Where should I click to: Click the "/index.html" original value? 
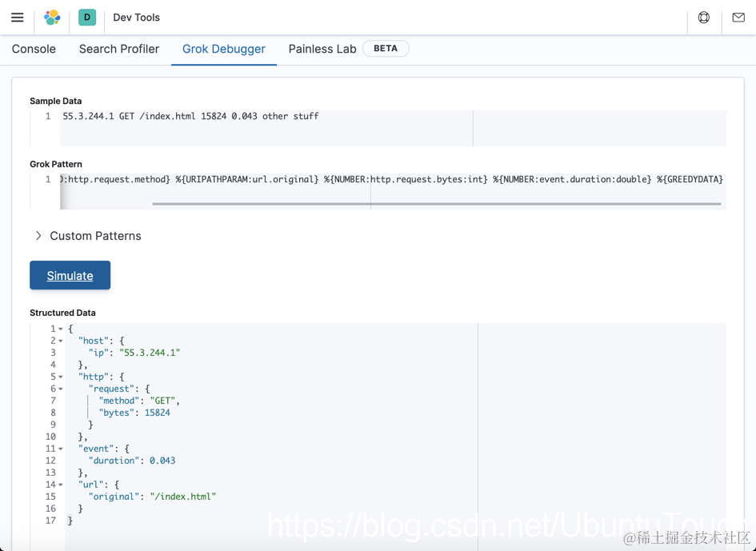coord(182,497)
